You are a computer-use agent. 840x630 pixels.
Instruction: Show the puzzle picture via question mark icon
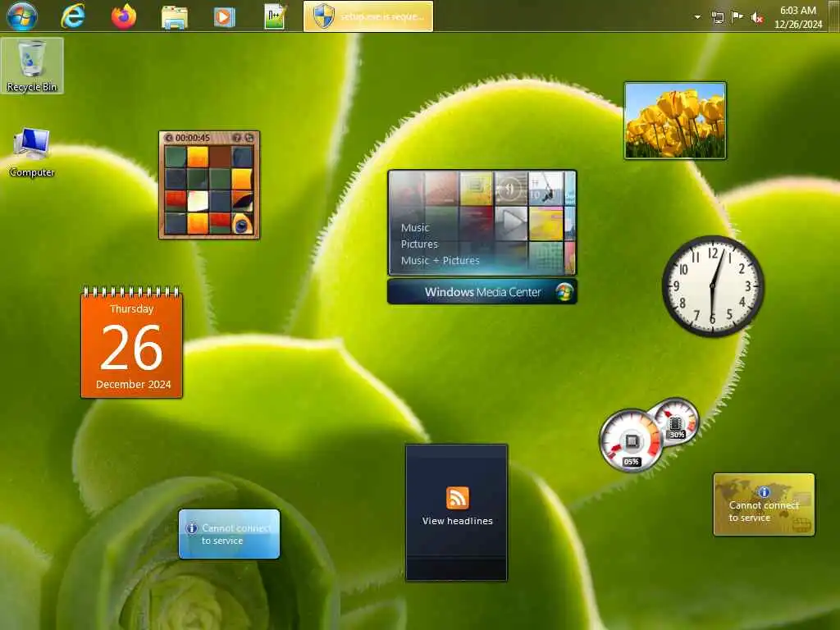click(x=237, y=138)
